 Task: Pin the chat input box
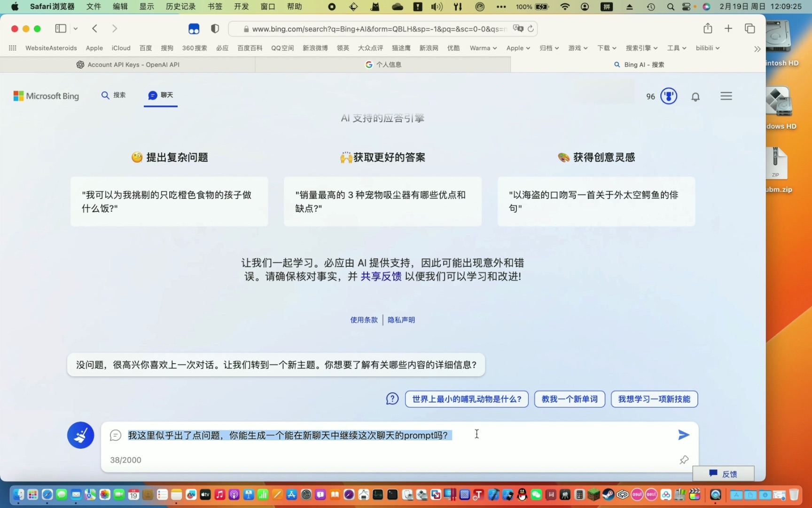684,460
